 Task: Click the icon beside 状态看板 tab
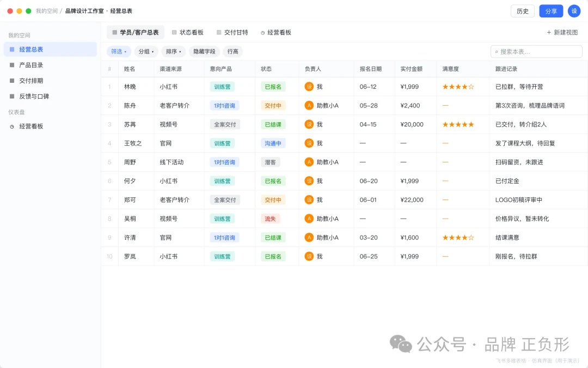click(x=174, y=32)
